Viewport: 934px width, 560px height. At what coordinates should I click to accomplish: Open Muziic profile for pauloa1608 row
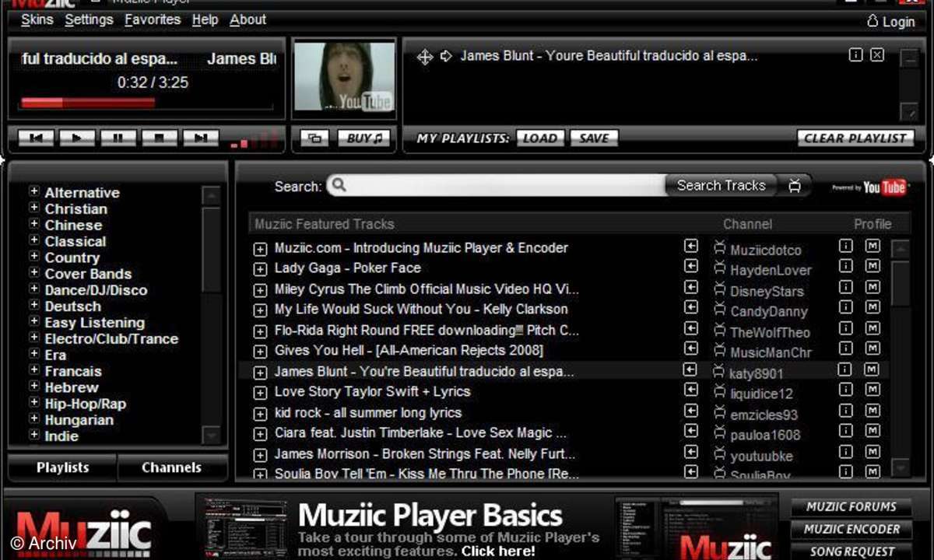(x=873, y=431)
